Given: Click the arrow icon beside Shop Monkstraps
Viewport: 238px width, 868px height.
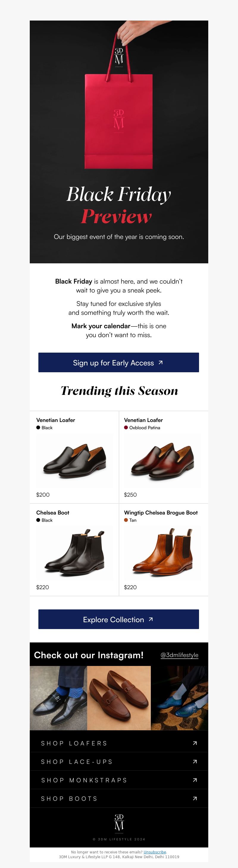Looking at the screenshot, I should click(195, 780).
